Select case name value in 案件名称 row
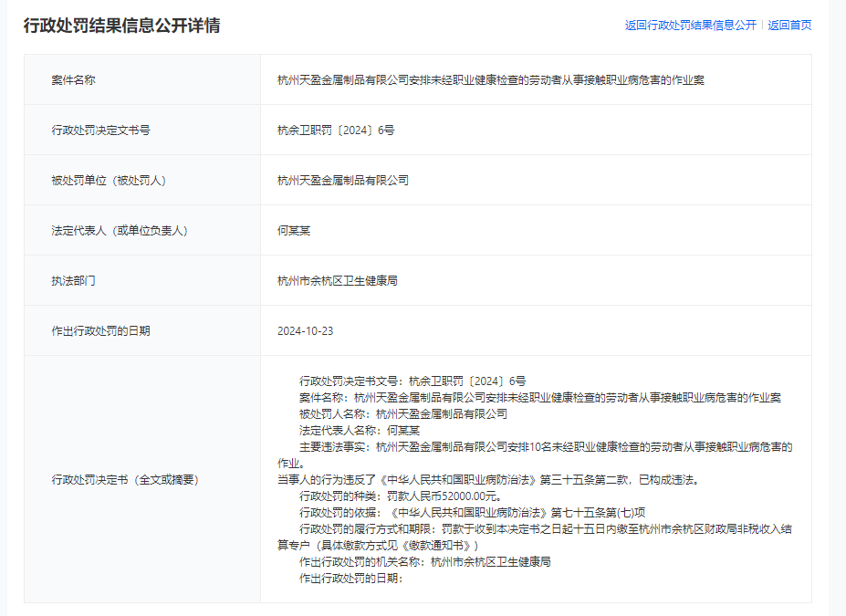The image size is (846, 616). click(491, 79)
